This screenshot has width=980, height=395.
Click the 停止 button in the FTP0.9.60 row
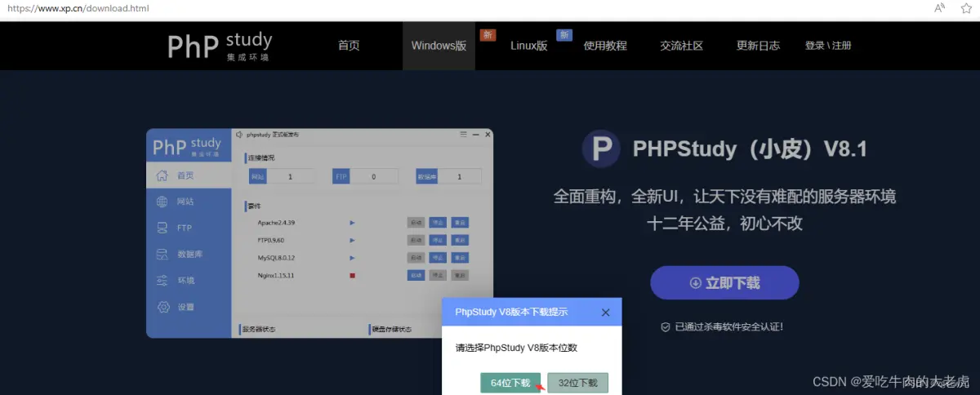[439, 240]
